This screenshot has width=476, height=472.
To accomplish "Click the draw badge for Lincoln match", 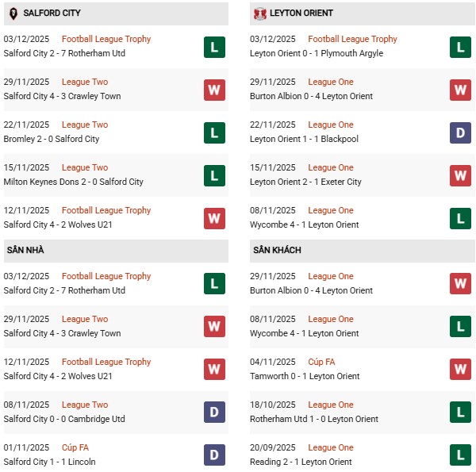I will point(214,455).
